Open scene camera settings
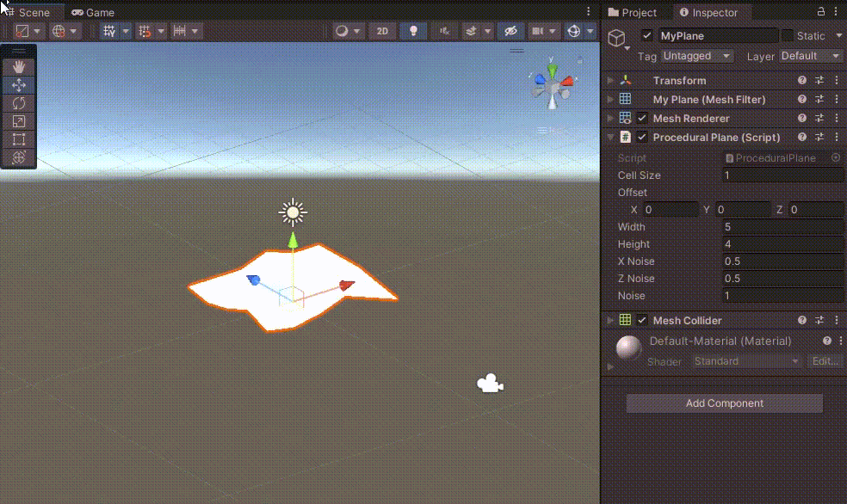Viewport: 847px width, 504px height. 537,31
